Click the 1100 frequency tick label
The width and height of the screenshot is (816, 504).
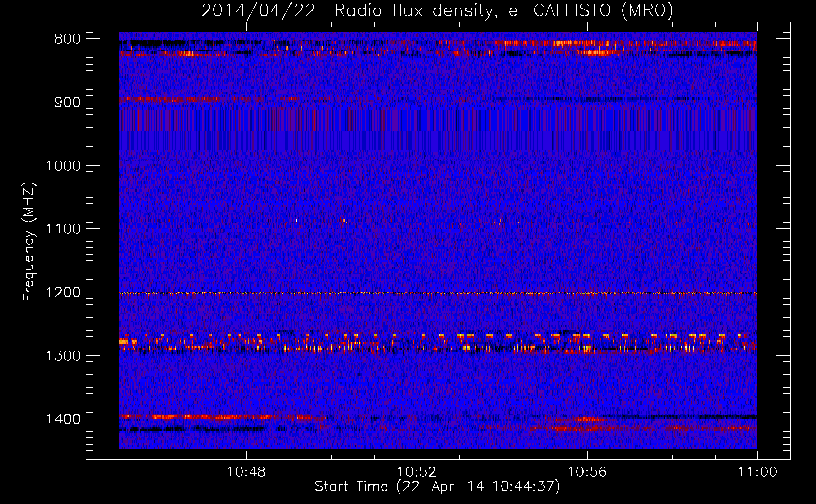63,229
